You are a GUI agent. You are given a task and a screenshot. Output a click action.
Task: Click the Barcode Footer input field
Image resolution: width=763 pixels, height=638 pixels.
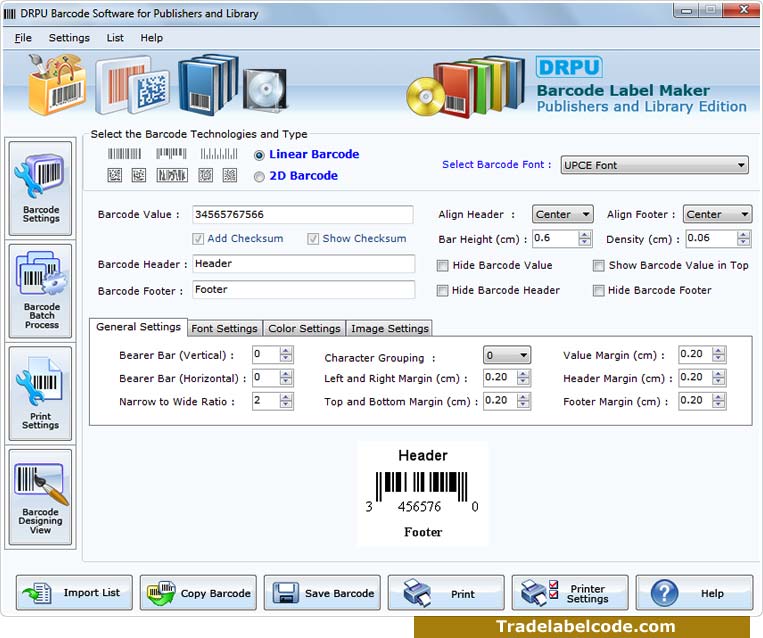(304, 290)
